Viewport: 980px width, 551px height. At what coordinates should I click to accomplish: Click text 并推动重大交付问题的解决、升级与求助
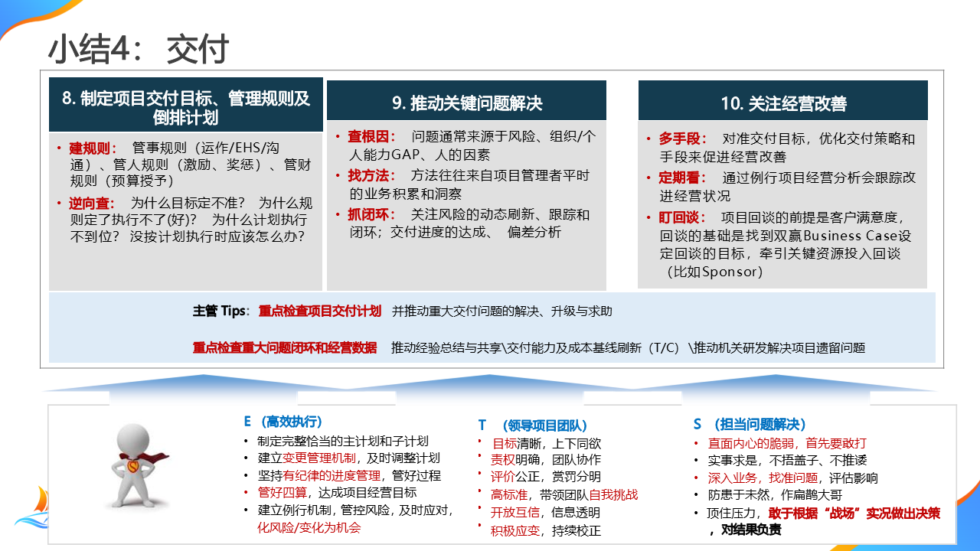(501, 311)
